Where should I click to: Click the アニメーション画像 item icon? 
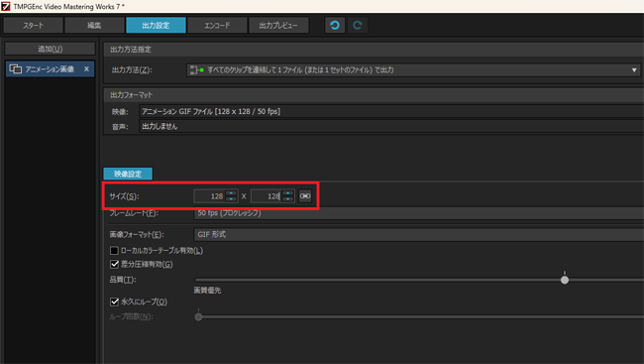(x=15, y=69)
